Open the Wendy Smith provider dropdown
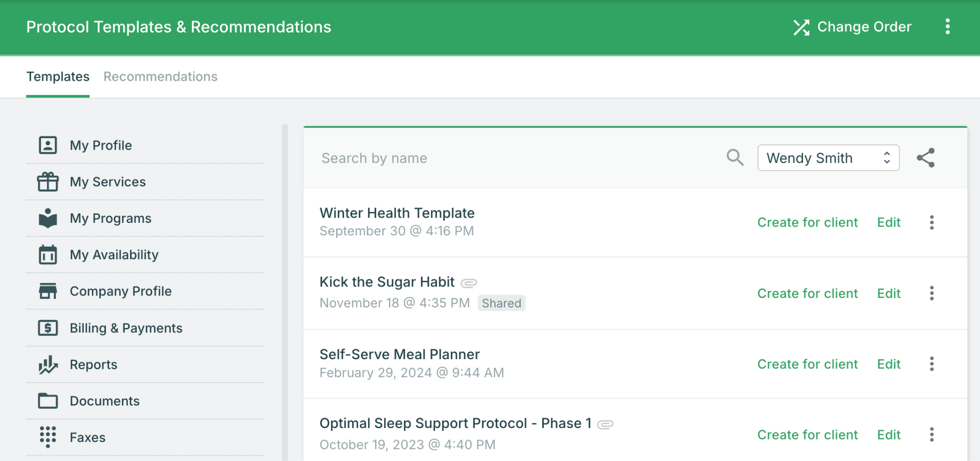 tap(828, 158)
